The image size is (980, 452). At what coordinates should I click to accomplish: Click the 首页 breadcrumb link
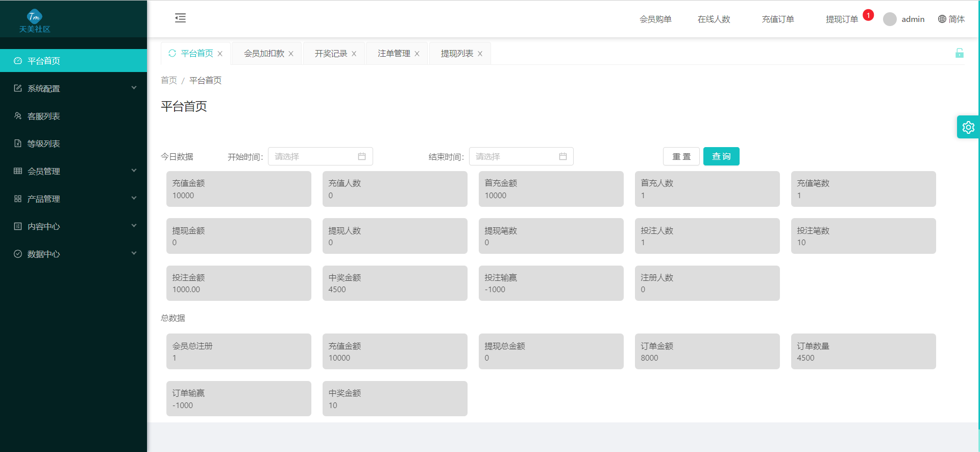click(169, 80)
